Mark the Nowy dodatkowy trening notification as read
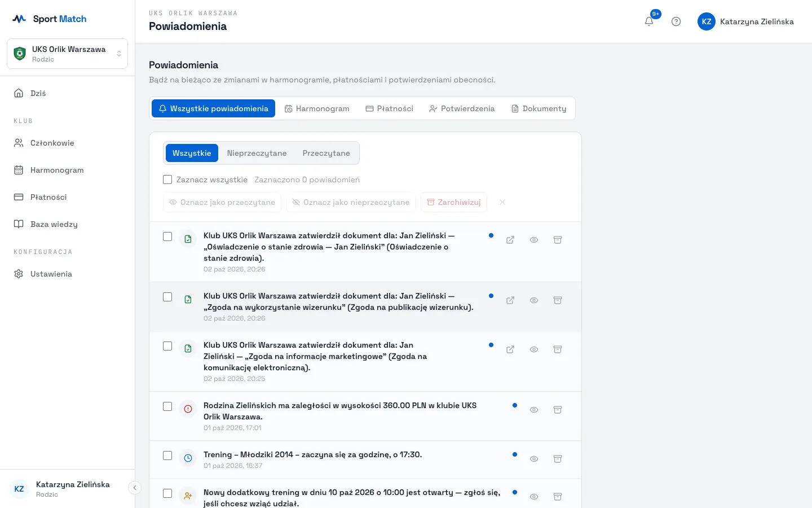Image resolution: width=812 pixels, height=508 pixels. click(534, 497)
